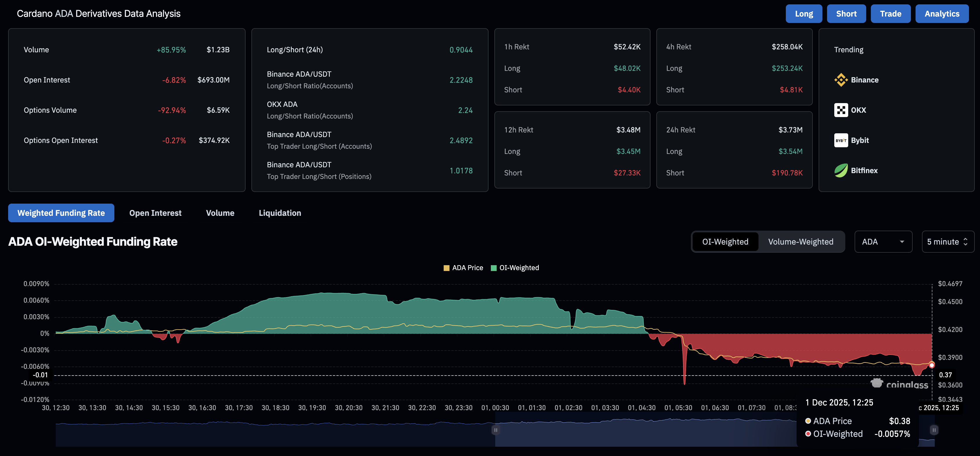Open Bybit from the Trending panel

841,140
